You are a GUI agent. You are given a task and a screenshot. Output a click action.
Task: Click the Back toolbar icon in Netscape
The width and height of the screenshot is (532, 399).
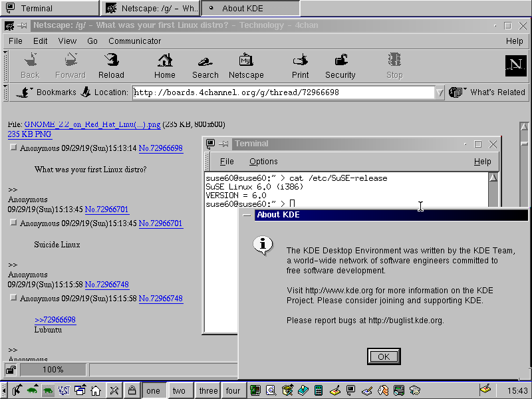30,61
